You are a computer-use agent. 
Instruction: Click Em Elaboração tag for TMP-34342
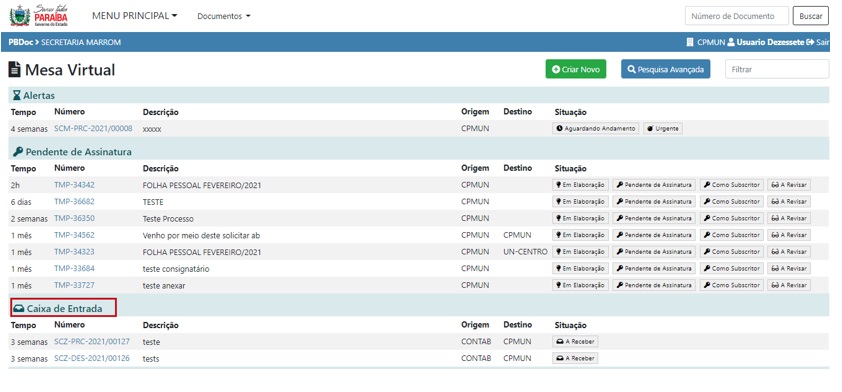pyautogui.click(x=580, y=185)
